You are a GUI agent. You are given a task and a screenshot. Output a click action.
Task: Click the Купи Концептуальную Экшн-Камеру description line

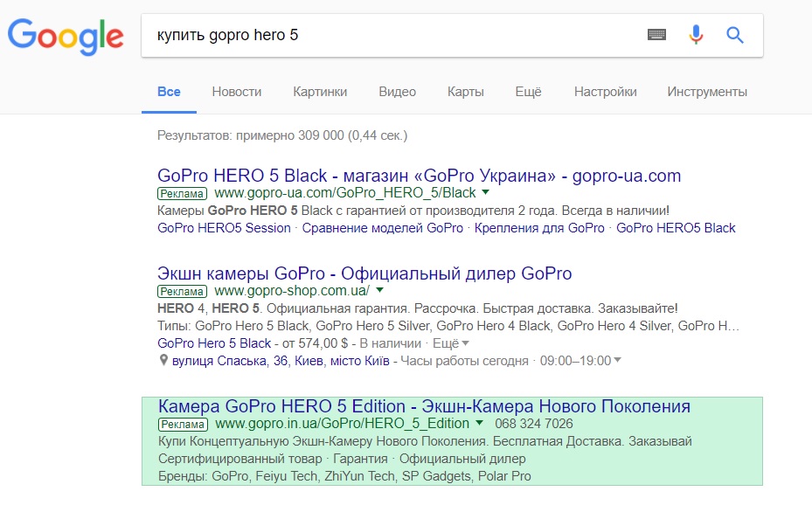(425, 441)
